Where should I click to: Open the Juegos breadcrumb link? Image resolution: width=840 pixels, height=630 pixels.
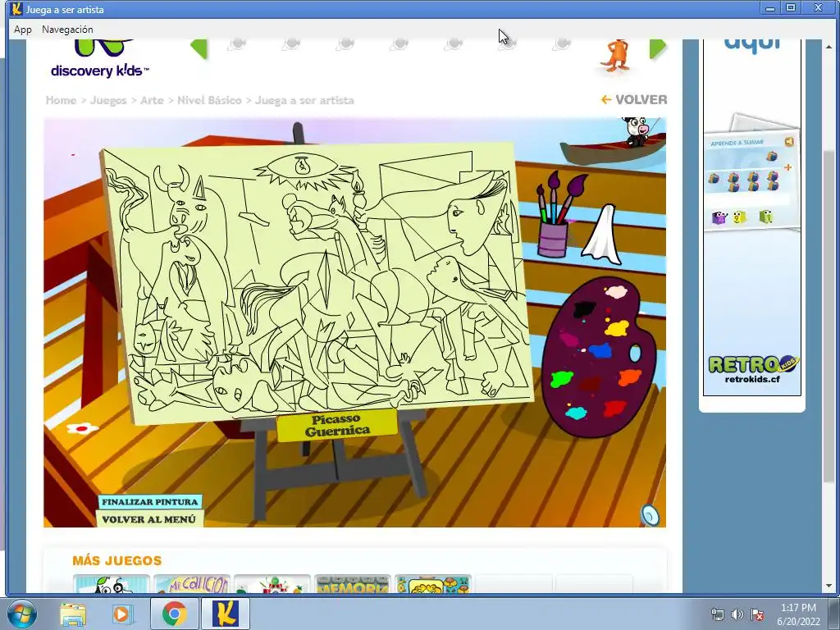click(108, 100)
